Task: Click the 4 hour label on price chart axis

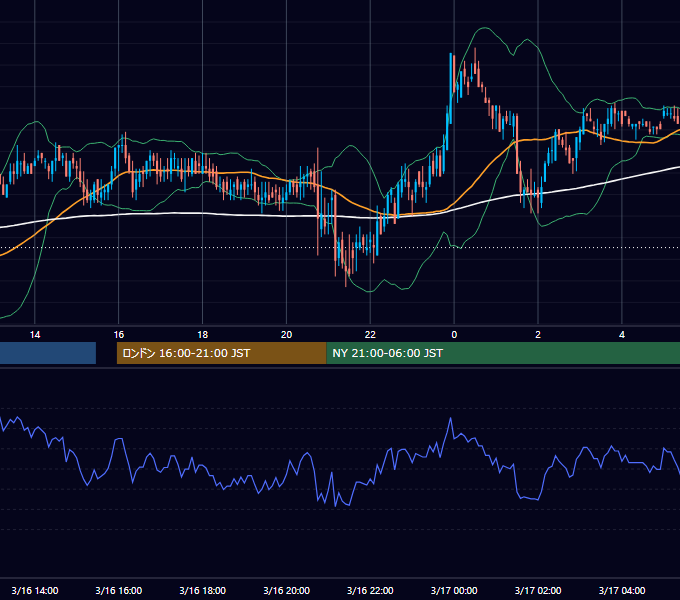Action: 622,335
